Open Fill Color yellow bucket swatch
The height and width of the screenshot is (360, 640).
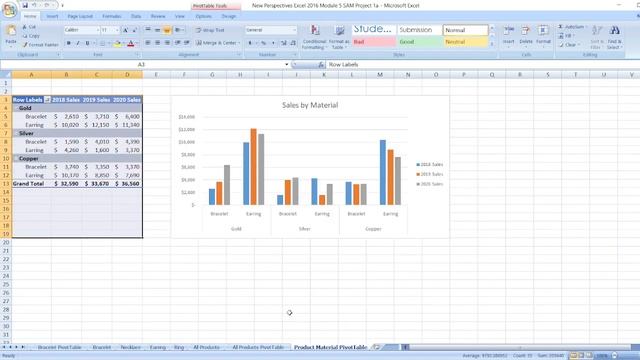click(x=117, y=43)
